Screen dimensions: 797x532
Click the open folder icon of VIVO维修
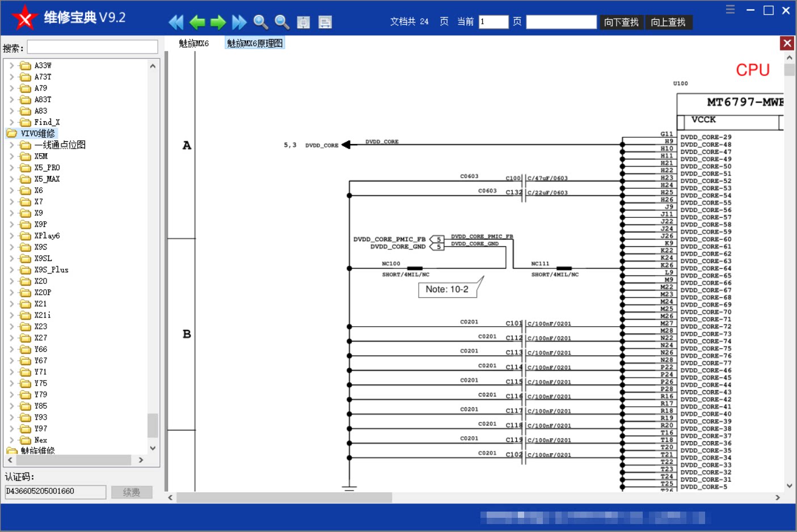pyautogui.click(x=12, y=134)
